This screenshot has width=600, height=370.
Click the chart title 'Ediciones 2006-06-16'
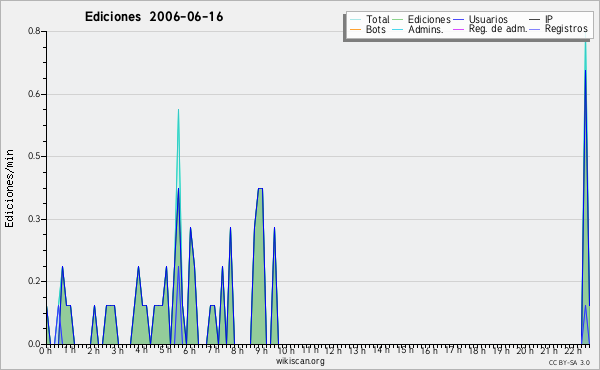click(x=154, y=17)
